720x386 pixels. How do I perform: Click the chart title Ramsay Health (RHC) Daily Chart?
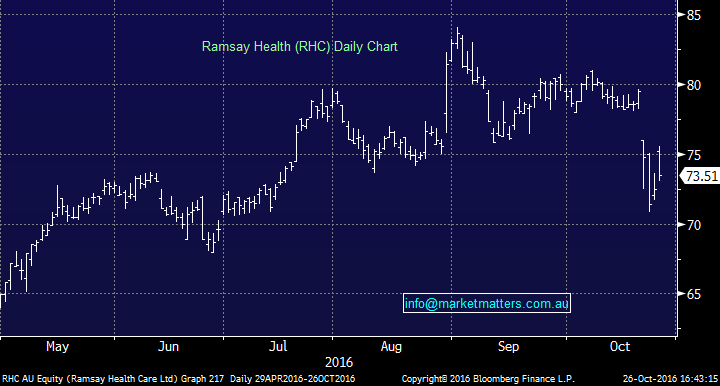[x=299, y=46]
